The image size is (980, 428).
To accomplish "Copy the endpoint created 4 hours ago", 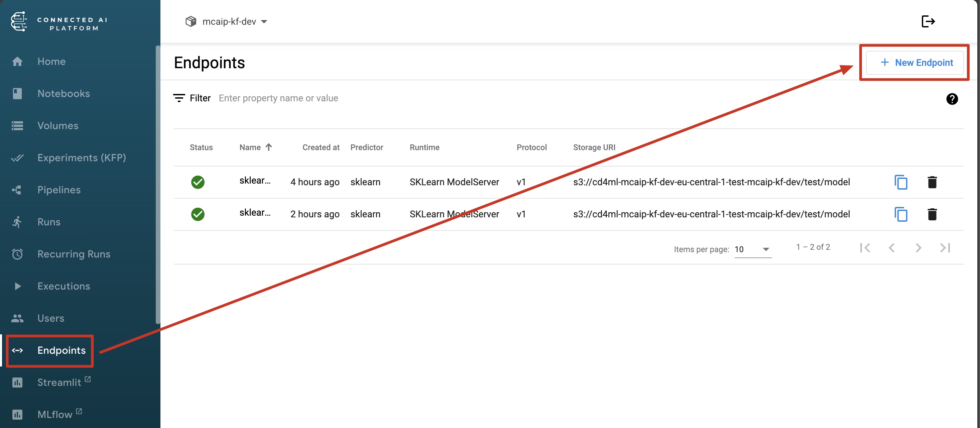I will click(x=901, y=182).
